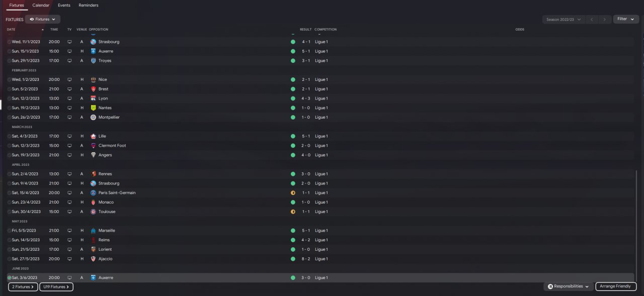Image resolution: width=644 pixels, height=296 pixels.
Task: Open the Reminders tab
Action: (x=89, y=5)
